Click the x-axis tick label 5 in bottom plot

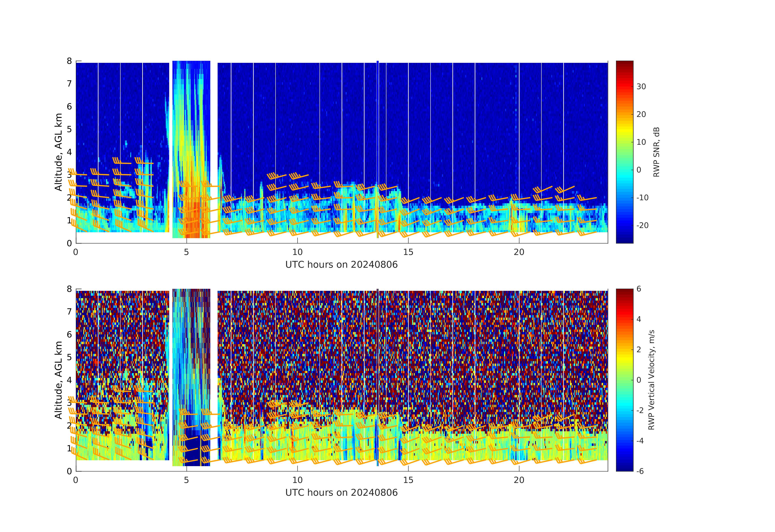tap(186, 480)
